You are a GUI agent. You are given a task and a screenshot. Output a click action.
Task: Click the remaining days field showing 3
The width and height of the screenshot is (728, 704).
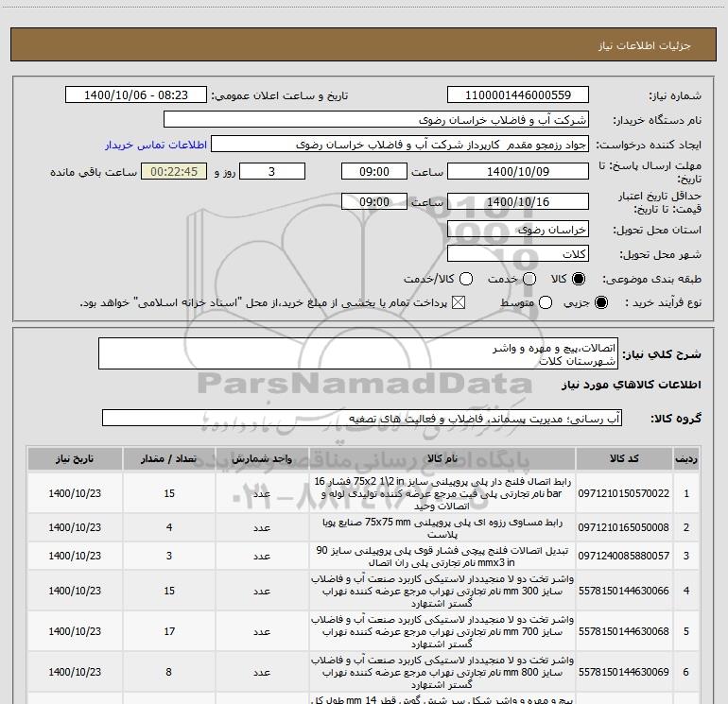click(x=272, y=171)
